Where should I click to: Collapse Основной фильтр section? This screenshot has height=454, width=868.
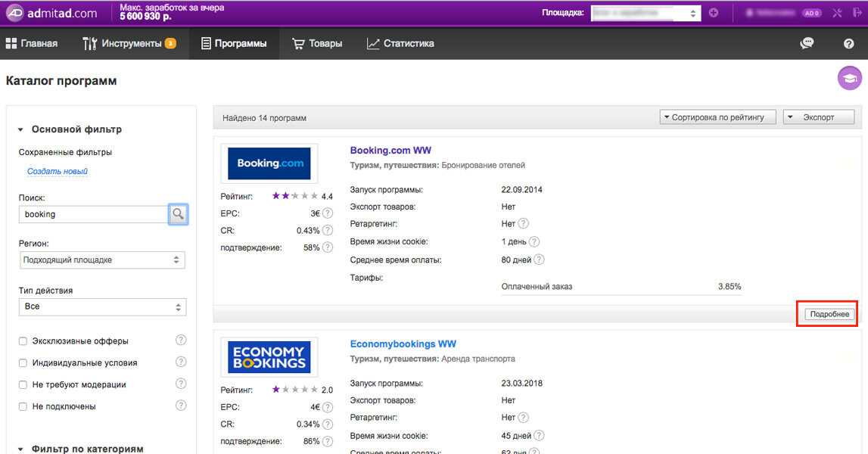point(70,129)
